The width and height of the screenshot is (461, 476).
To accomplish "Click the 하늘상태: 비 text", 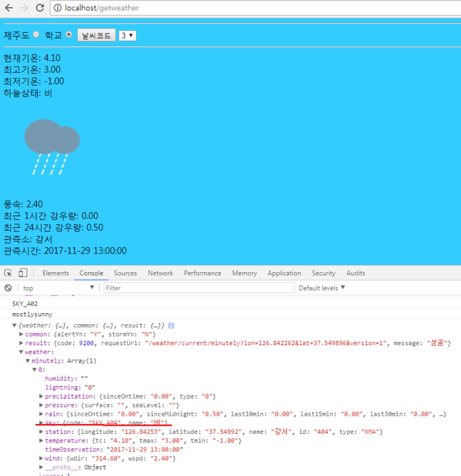I will 28,93.
